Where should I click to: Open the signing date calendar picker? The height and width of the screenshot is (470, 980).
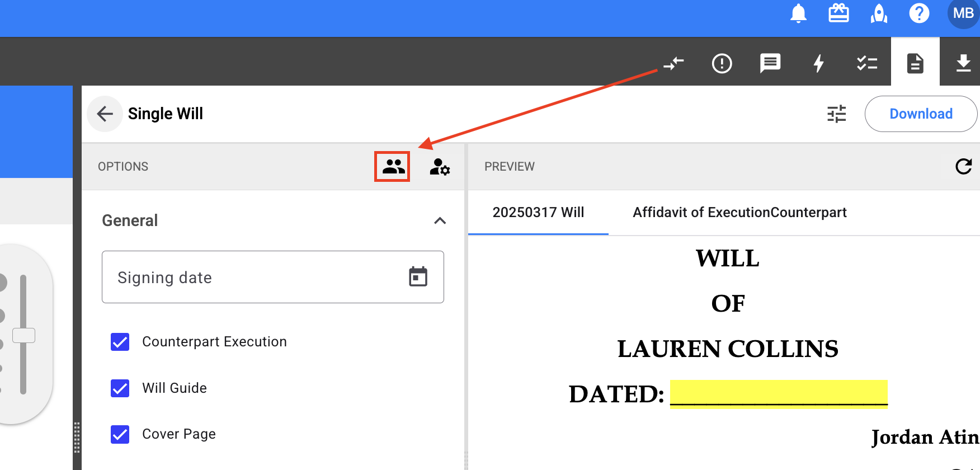pyautogui.click(x=418, y=276)
